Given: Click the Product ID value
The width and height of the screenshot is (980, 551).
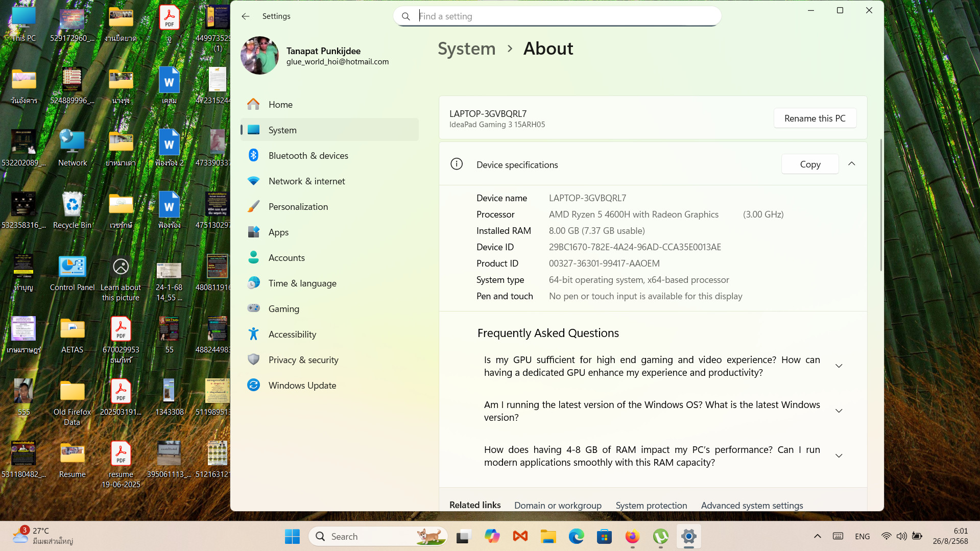Looking at the screenshot, I should pos(604,263).
